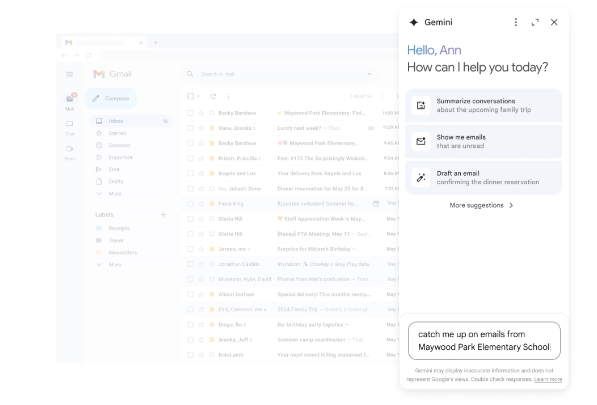Close the Gemini side panel
Viewport: 597px width, 405px height.
[x=554, y=22]
